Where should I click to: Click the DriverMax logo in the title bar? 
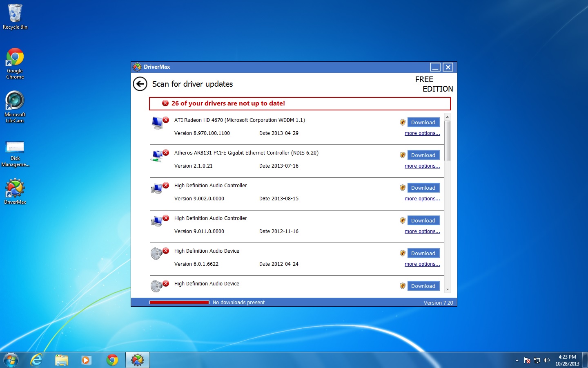coord(137,67)
